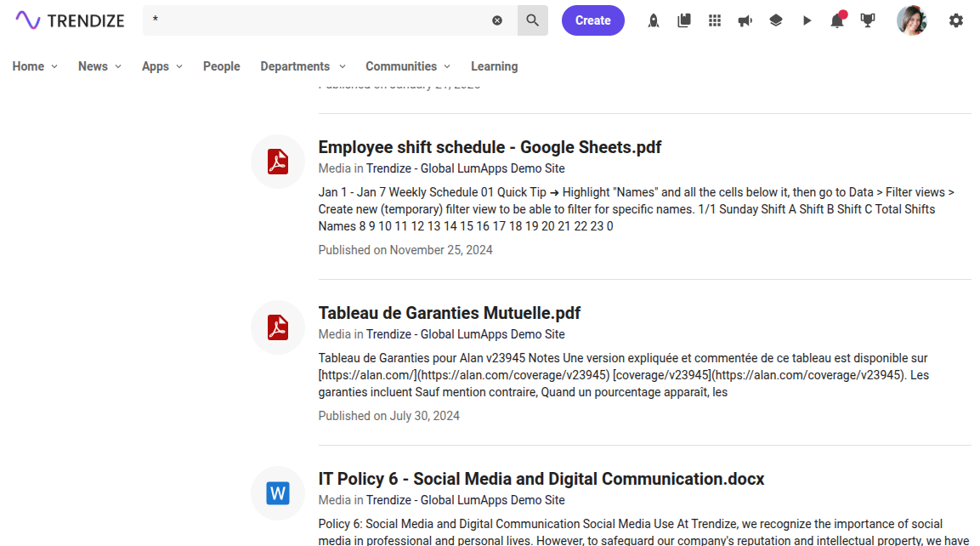Click the magnifier search button

(x=533, y=20)
